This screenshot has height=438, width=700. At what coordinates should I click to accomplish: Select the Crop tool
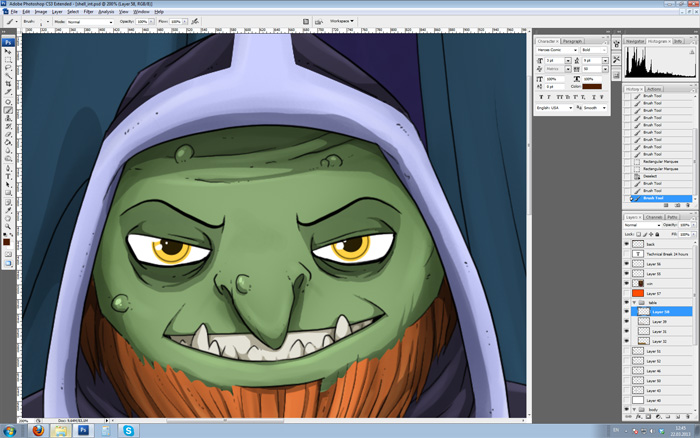(8, 83)
